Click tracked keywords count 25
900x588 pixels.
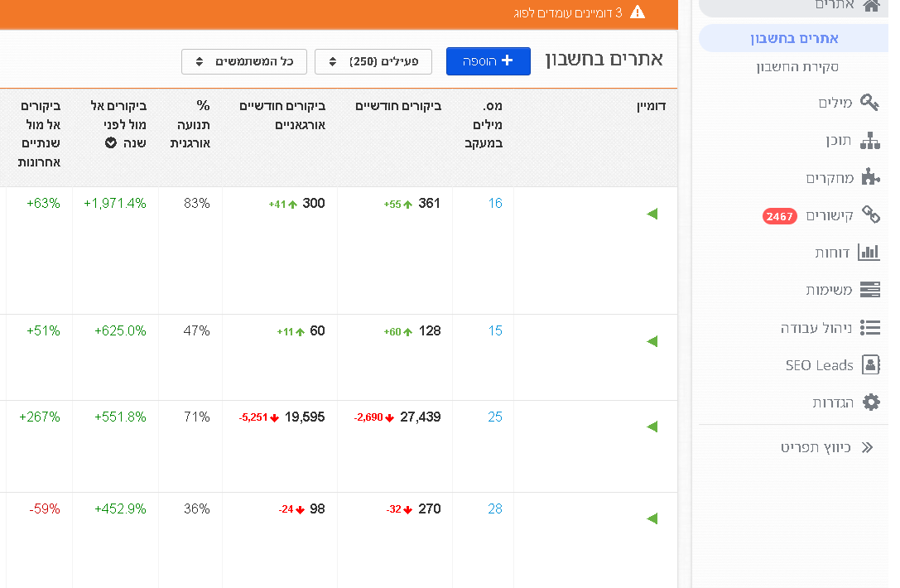(x=495, y=417)
